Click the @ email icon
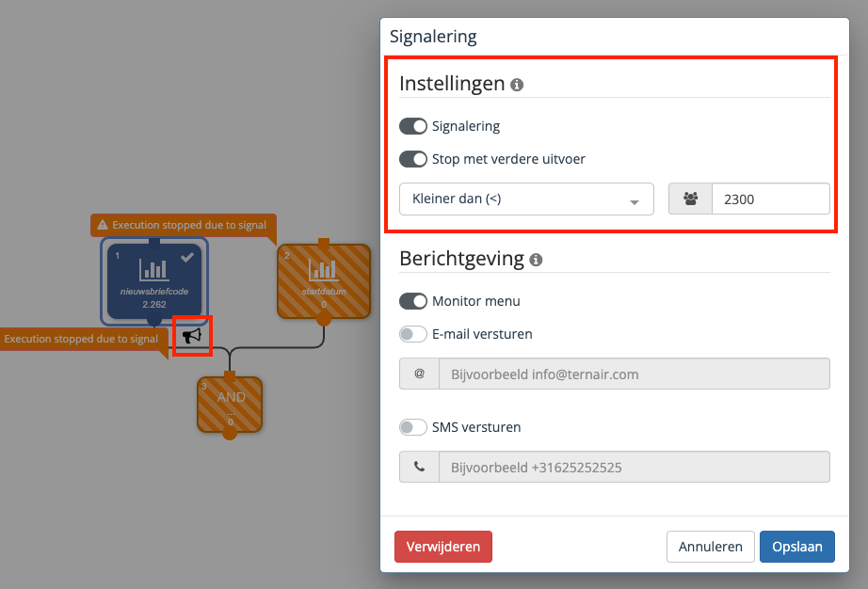This screenshot has width=868, height=589. (419, 374)
